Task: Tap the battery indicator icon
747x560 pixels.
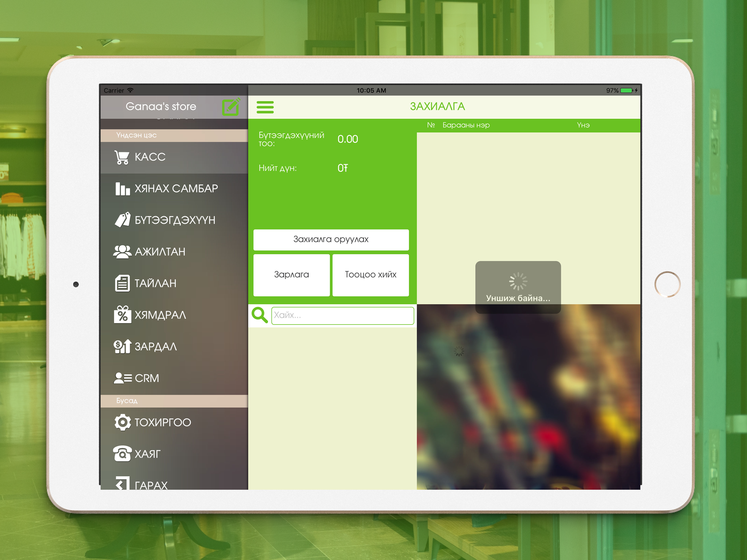Action: (x=626, y=91)
